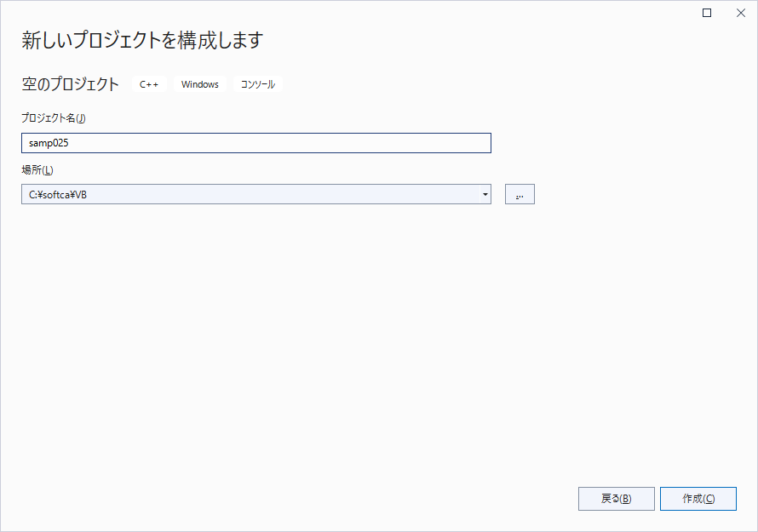
Task: Click the empty part of location combo box
Action: (298, 194)
